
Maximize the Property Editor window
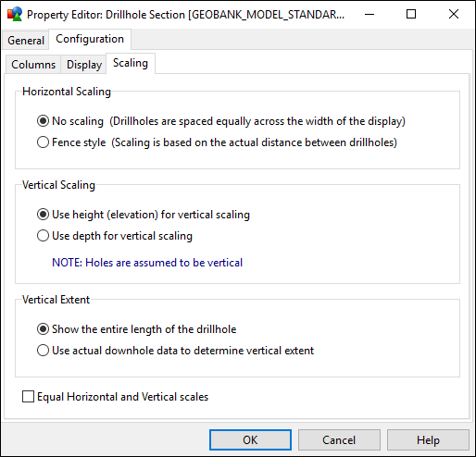coord(411,14)
